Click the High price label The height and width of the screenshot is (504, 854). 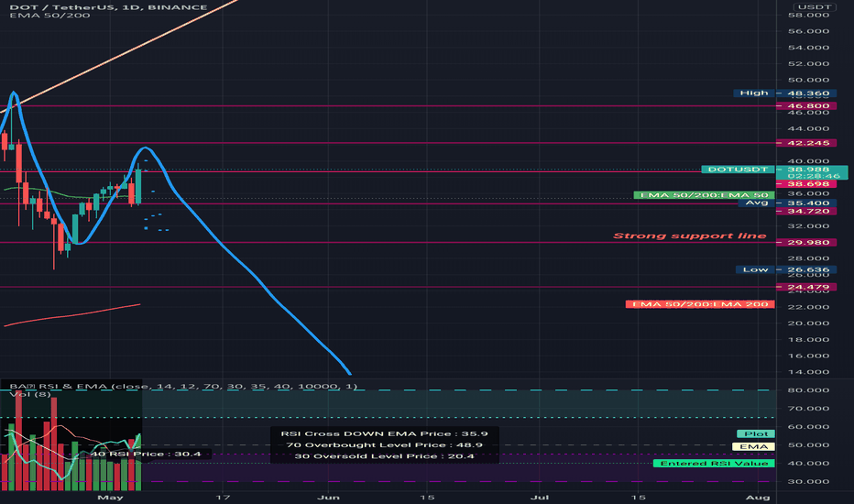(x=754, y=93)
